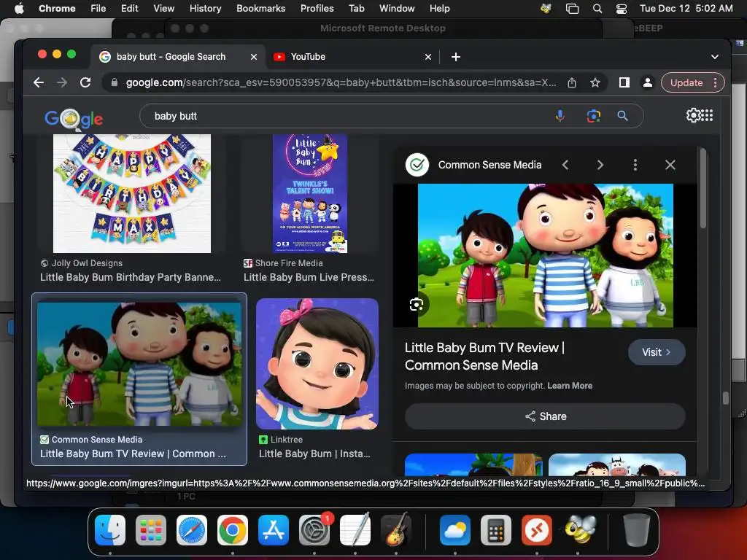Submit search with the magnifier icon

[x=622, y=116]
